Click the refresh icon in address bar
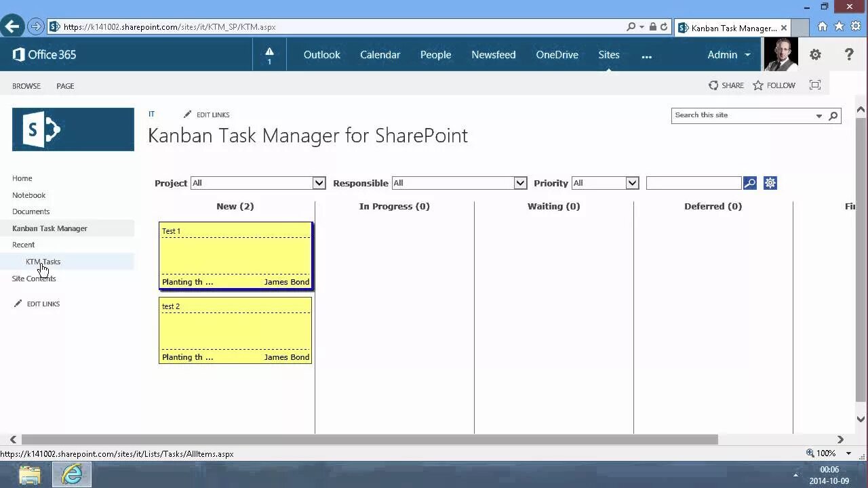The image size is (868, 488). point(664,27)
